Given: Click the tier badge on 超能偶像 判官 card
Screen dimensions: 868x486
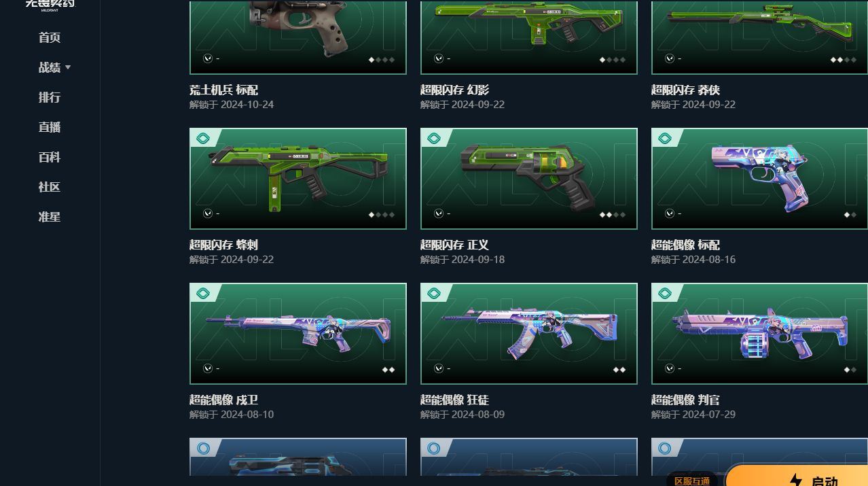Looking at the screenshot, I should (x=664, y=294).
